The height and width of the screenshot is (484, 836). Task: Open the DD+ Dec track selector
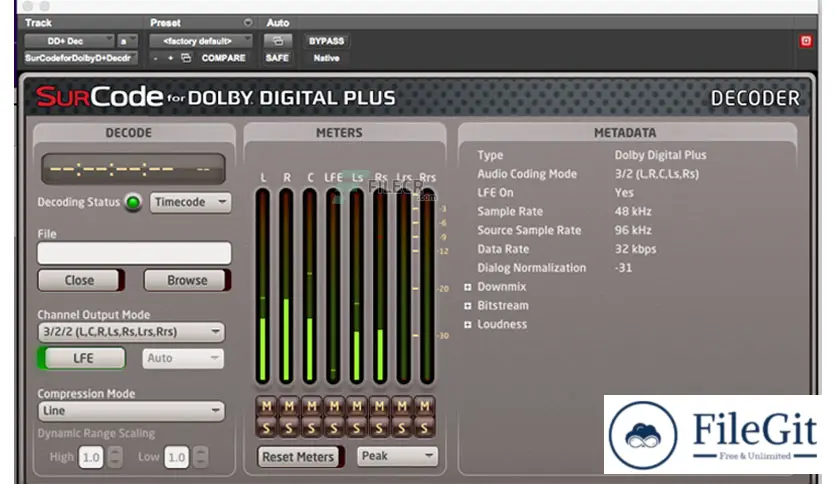click(69, 41)
